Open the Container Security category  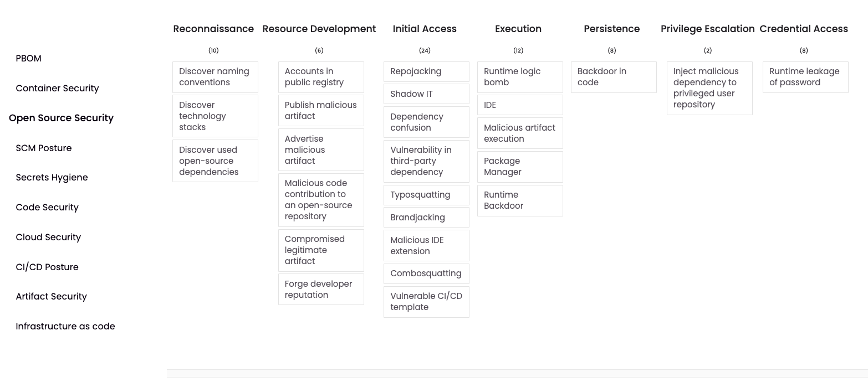pyautogui.click(x=57, y=88)
